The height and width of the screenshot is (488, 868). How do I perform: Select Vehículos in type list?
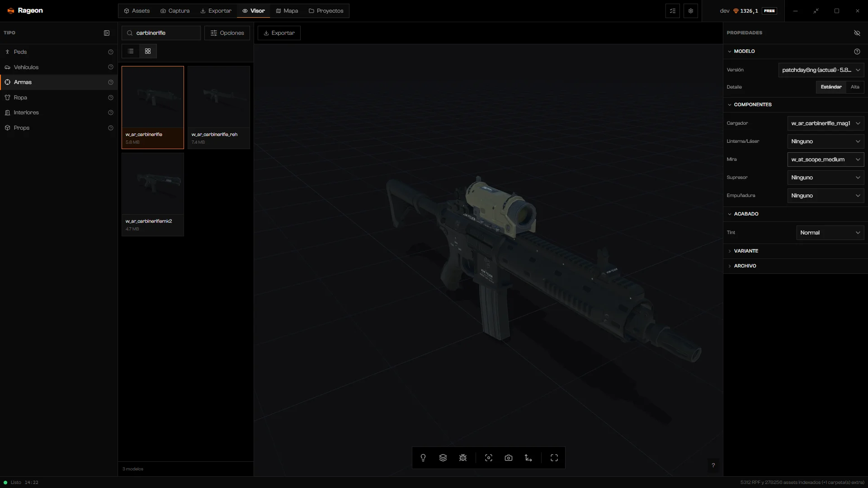[x=59, y=67]
